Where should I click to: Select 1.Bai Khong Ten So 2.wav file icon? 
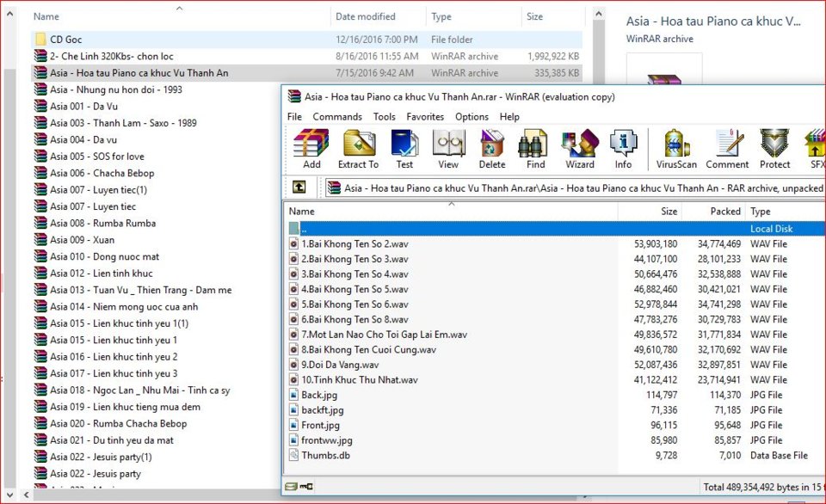coord(294,244)
